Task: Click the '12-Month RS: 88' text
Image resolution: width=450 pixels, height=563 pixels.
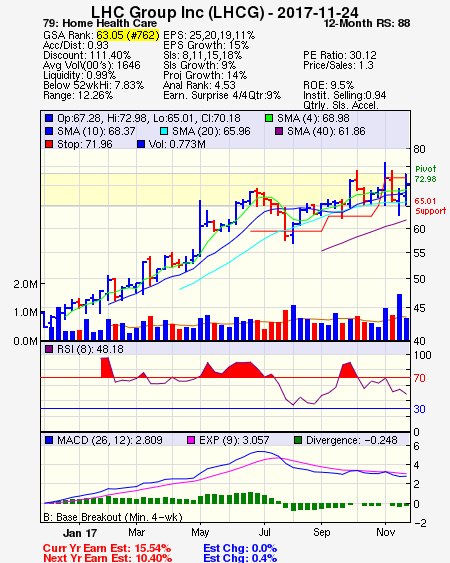Action: (367, 23)
